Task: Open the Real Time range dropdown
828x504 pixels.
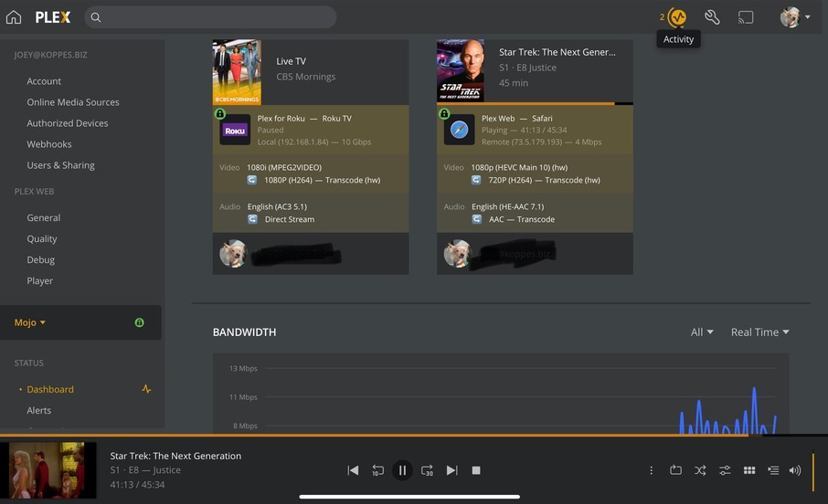Action: pos(759,332)
